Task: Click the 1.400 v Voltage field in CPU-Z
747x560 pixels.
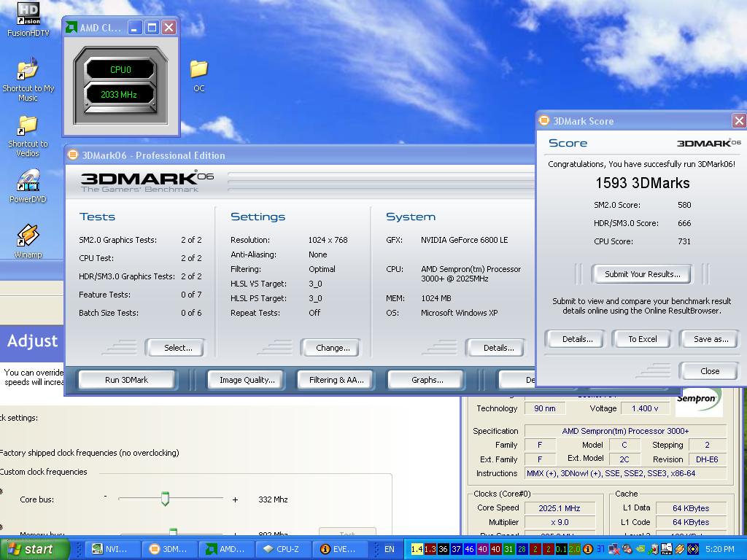Action: pos(644,408)
